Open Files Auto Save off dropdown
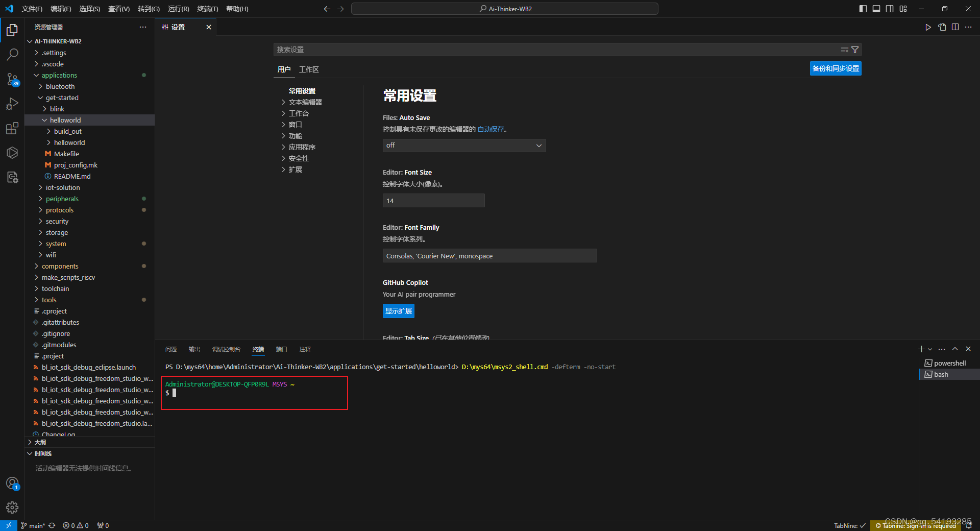Viewport: 980px width, 531px height. click(464, 146)
